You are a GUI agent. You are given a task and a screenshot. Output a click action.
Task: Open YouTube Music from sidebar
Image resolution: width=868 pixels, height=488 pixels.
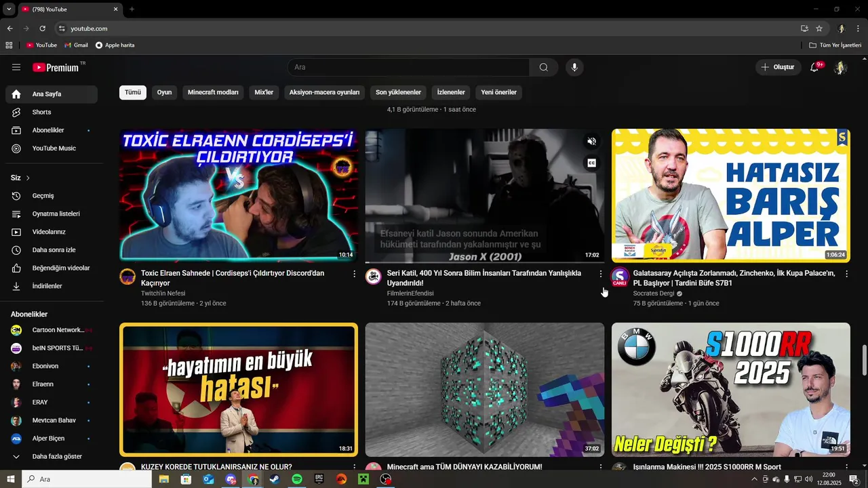(52, 148)
